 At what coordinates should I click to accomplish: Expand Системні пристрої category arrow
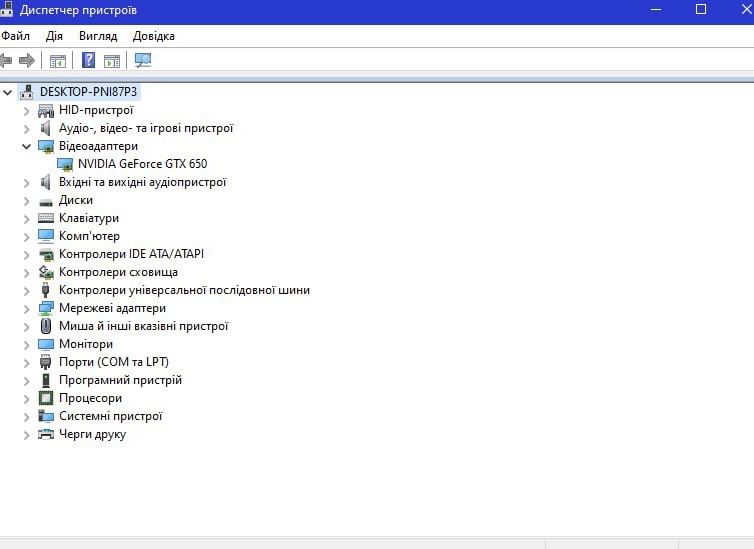tap(26, 417)
